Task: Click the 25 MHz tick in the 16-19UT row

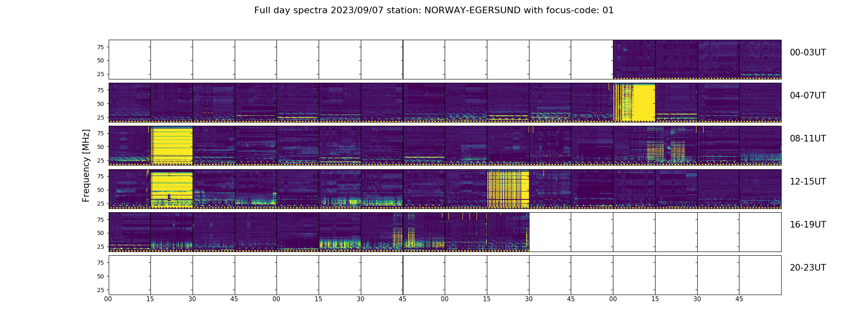Action: coord(100,247)
